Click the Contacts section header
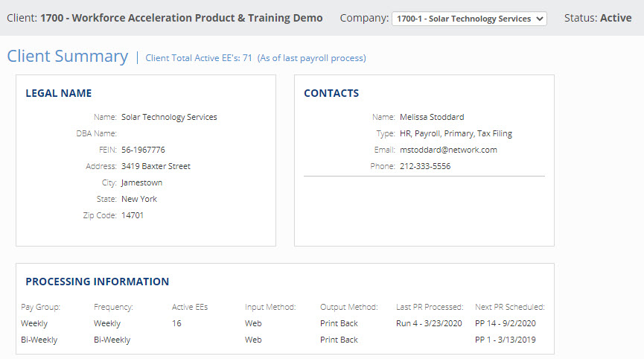This screenshot has width=644, height=359. [x=331, y=93]
